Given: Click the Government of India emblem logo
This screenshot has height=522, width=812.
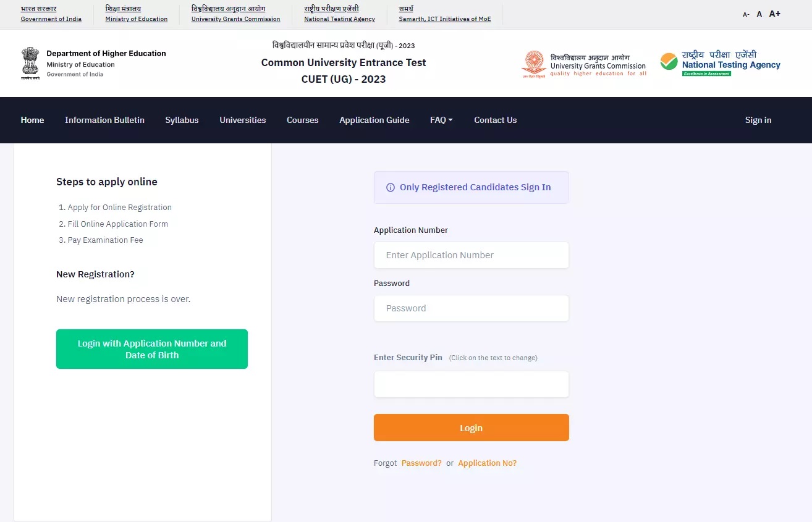Looking at the screenshot, I should click(x=30, y=64).
